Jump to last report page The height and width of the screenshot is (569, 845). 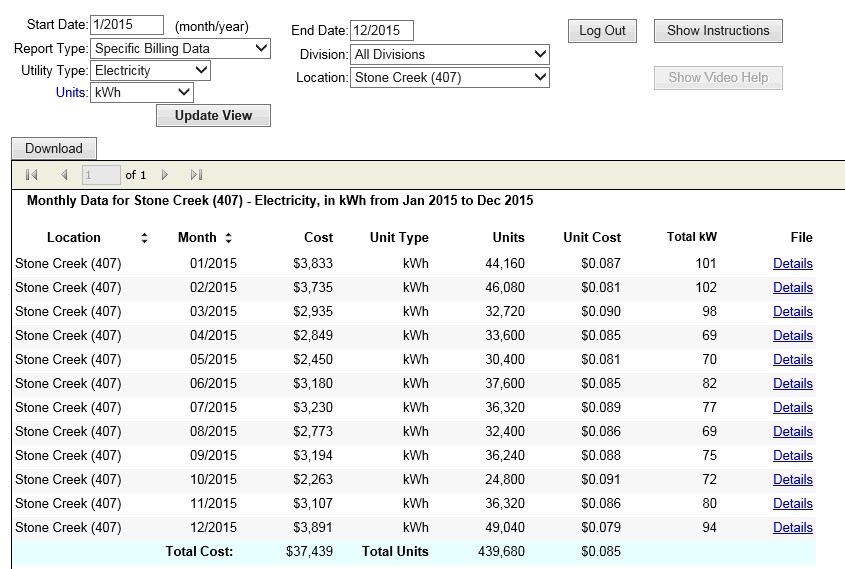(196, 175)
